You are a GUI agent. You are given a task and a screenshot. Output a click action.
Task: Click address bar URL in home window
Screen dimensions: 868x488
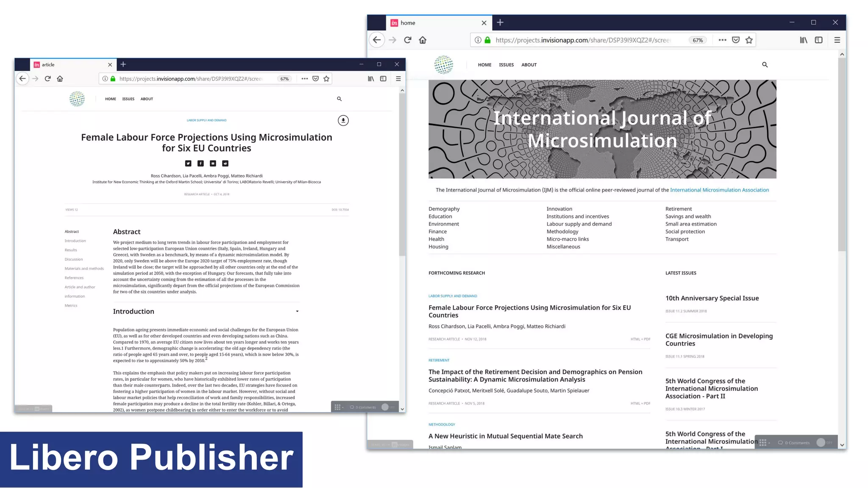click(583, 40)
